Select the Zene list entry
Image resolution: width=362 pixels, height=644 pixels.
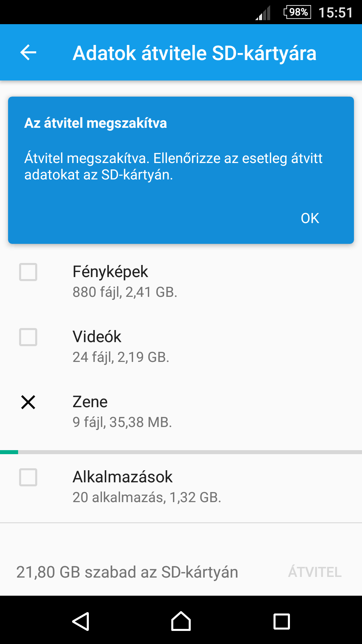point(181,412)
